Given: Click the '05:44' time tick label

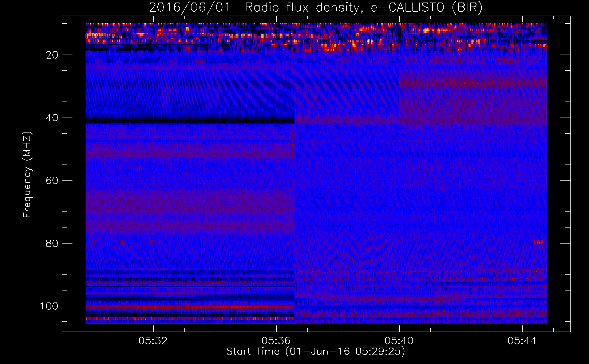Looking at the screenshot, I should click(x=522, y=341).
